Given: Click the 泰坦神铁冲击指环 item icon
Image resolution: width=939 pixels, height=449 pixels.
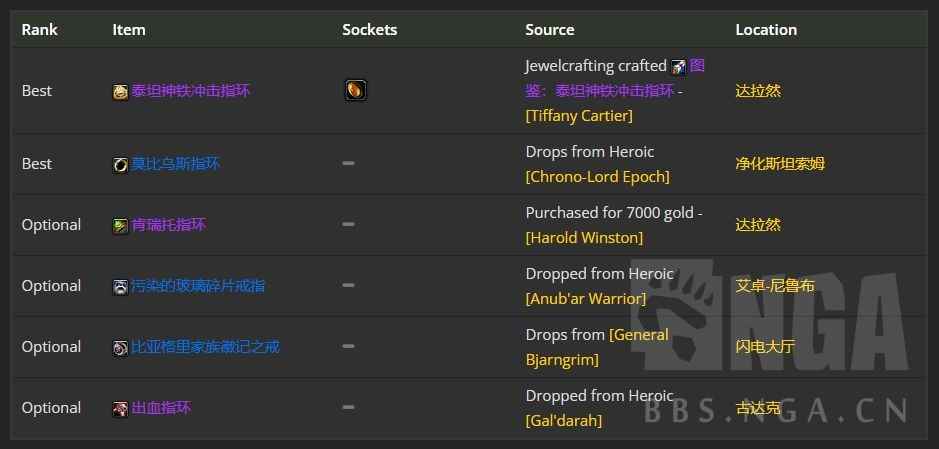Looking at the screenshot, I should (121, 91).
